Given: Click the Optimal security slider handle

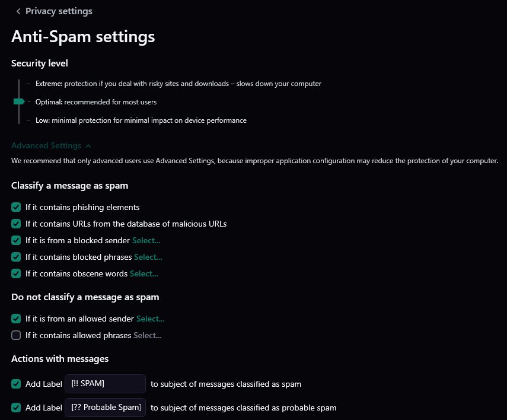Looking at the screenshot, I should click(x=18, y=102).
